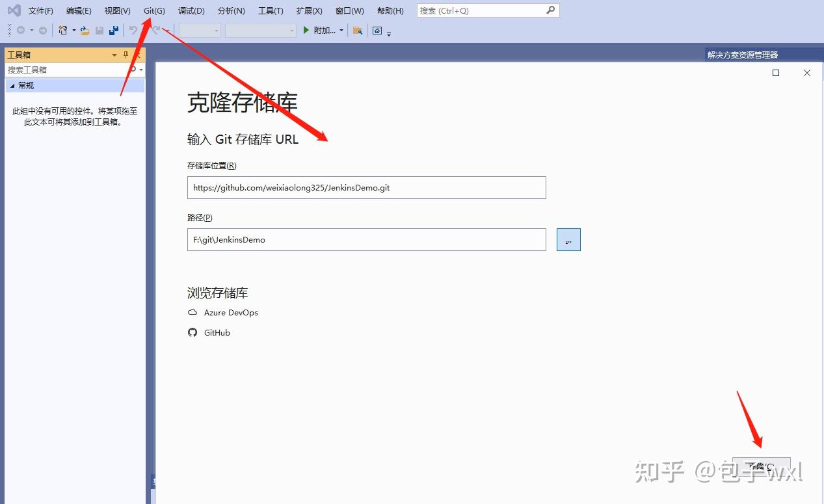This screenshot has height=504, width=824.
Task: Click the Undo toolbar icon
Action: (x=133, y=29)
